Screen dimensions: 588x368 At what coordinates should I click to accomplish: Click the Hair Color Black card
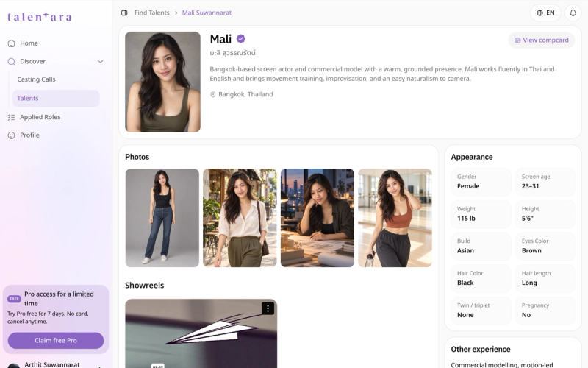pos(481,279)
